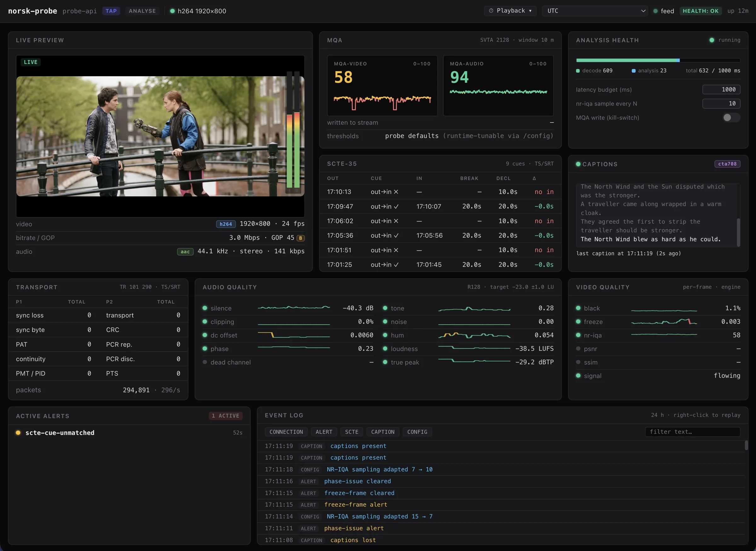The height and width of the screenshot is (551, 756).
Task: Click the green dot beside CAPTIONS title
Action: pos(578,164)
